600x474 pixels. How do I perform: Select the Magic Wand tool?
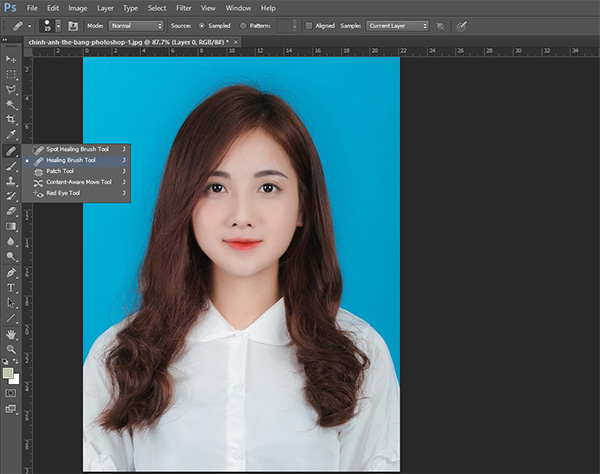pyautogui.click(x=11, y=104)
